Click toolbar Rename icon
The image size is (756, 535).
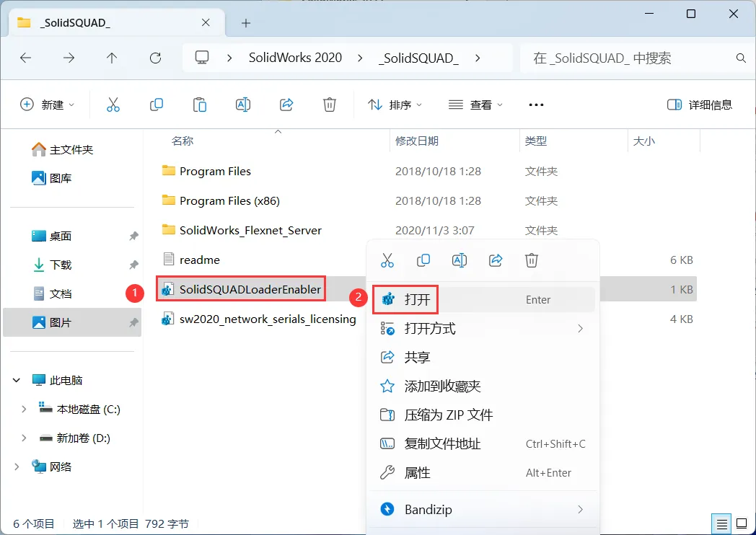243,105
